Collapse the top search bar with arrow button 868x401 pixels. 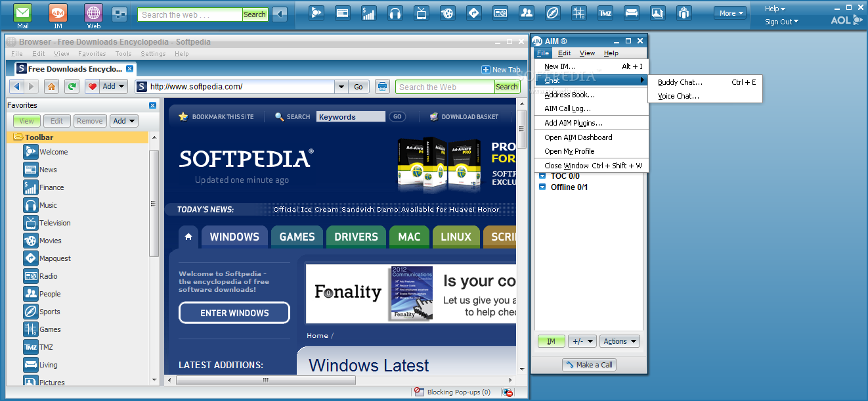click(280, 14)
